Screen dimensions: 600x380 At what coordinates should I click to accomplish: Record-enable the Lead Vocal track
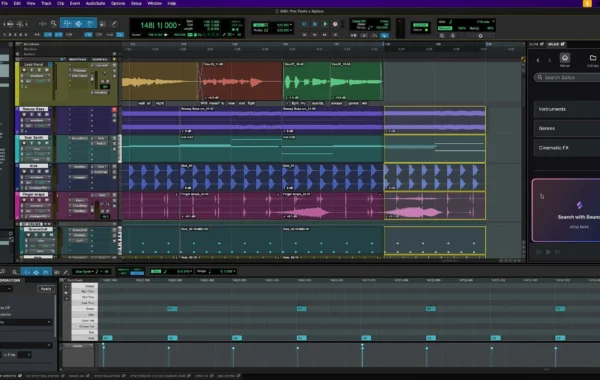point(24,70)
